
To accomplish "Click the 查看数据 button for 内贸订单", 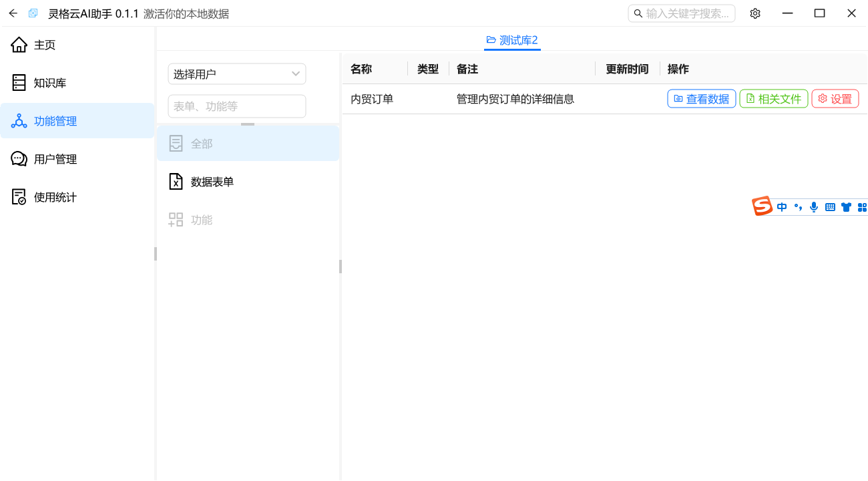I will [x=701, y=99].
